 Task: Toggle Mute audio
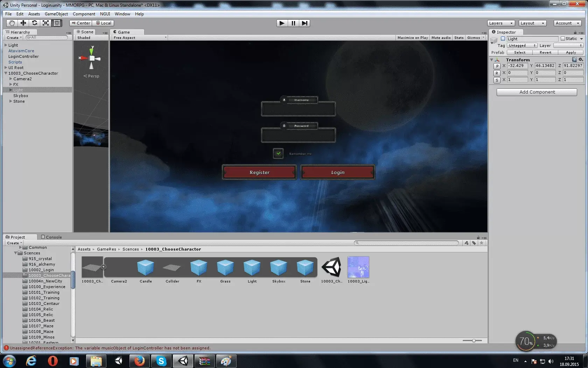[x=441, y=38]
